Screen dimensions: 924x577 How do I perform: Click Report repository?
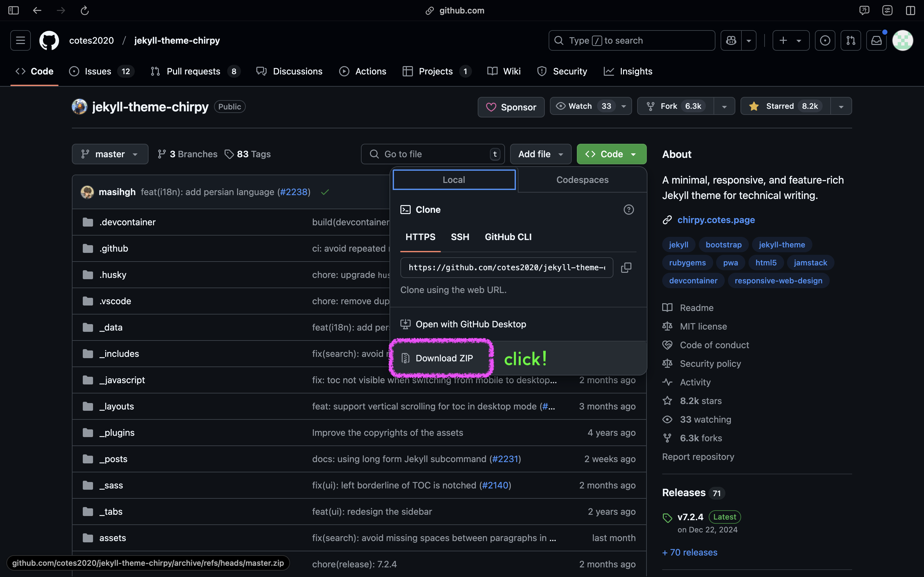(x=698, y=457)
